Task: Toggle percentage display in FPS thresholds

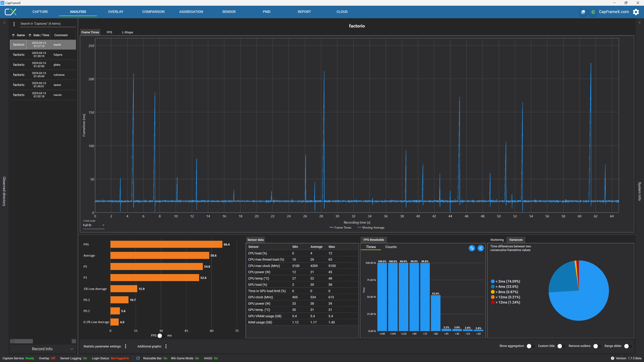Action: pyautogui.click(x=472, y=248)
